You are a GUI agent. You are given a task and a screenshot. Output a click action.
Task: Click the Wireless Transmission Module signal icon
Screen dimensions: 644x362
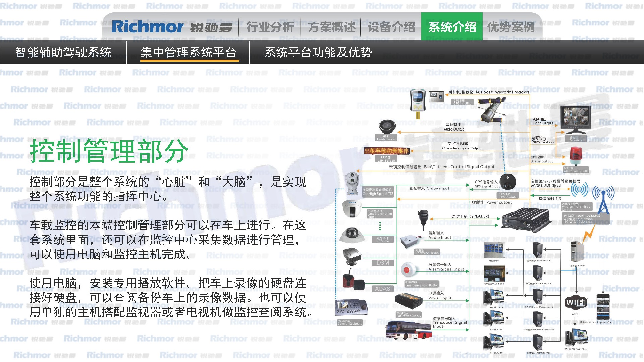click(x=580, y=190)
